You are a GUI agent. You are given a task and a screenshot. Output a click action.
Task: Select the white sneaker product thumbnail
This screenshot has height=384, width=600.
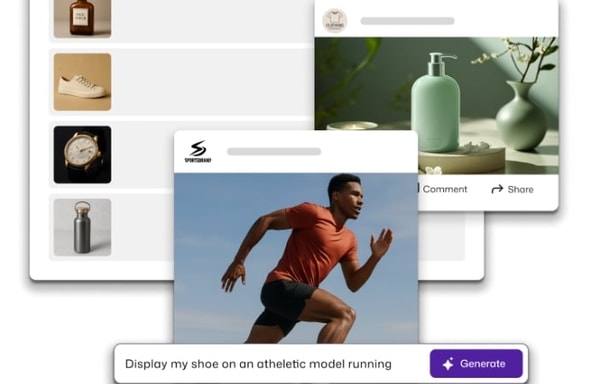(83, 82)
